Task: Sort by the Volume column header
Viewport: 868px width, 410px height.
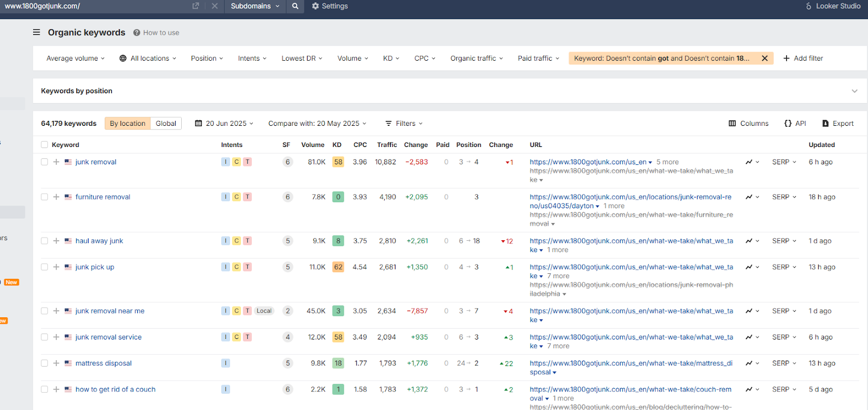Action: (x=313, y=145)
